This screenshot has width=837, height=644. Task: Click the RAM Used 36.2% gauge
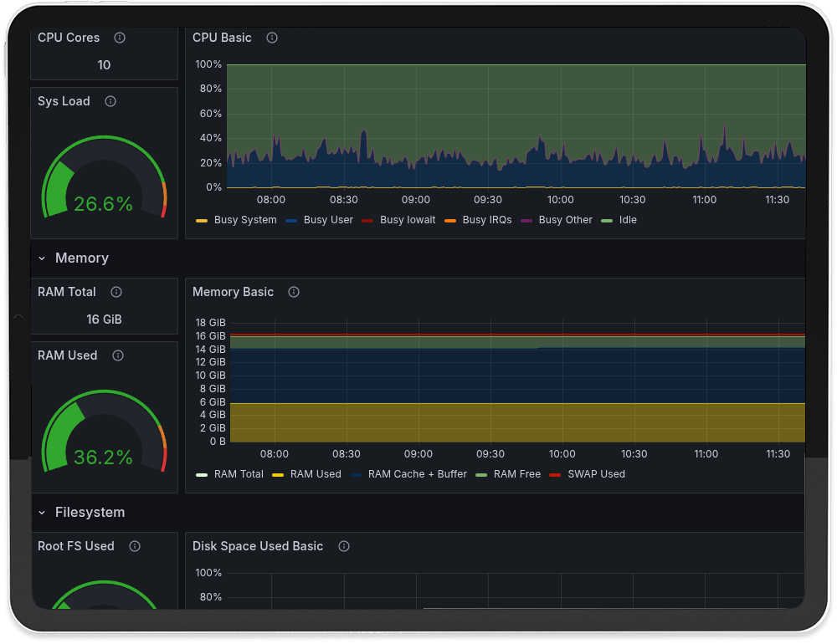tap(104, 432)
